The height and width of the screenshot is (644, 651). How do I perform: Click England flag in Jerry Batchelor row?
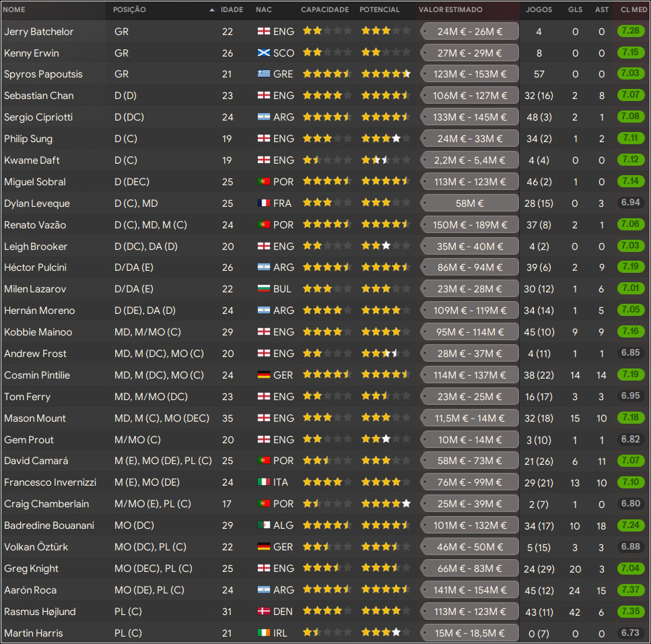[264, 31]
